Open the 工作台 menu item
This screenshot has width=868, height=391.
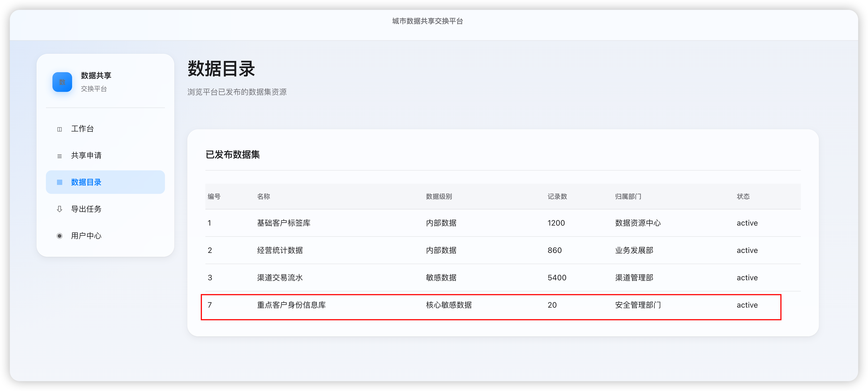coord(105,129)
